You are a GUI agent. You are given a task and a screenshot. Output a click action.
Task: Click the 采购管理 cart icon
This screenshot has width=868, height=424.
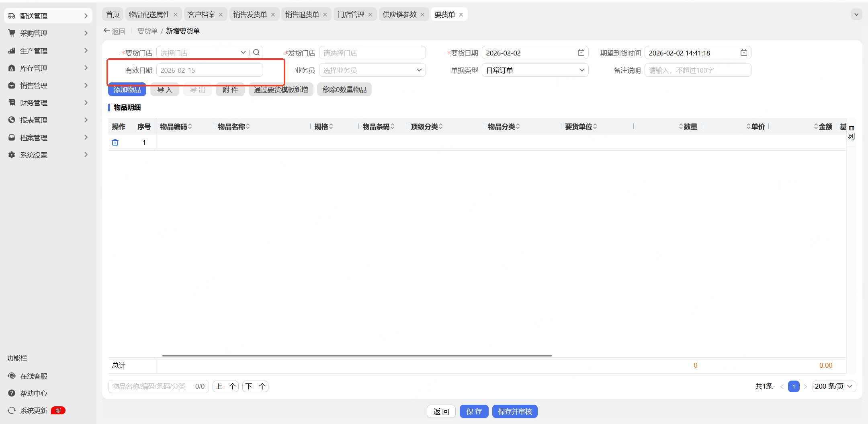(12, 33)
